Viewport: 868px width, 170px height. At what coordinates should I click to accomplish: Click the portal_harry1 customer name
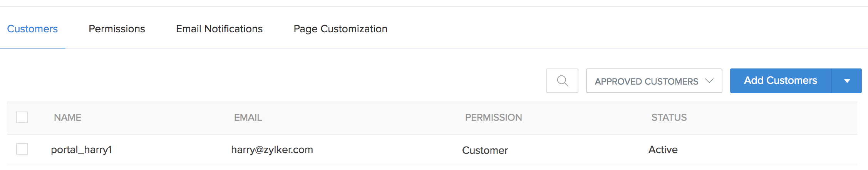[x=81, y=150]
